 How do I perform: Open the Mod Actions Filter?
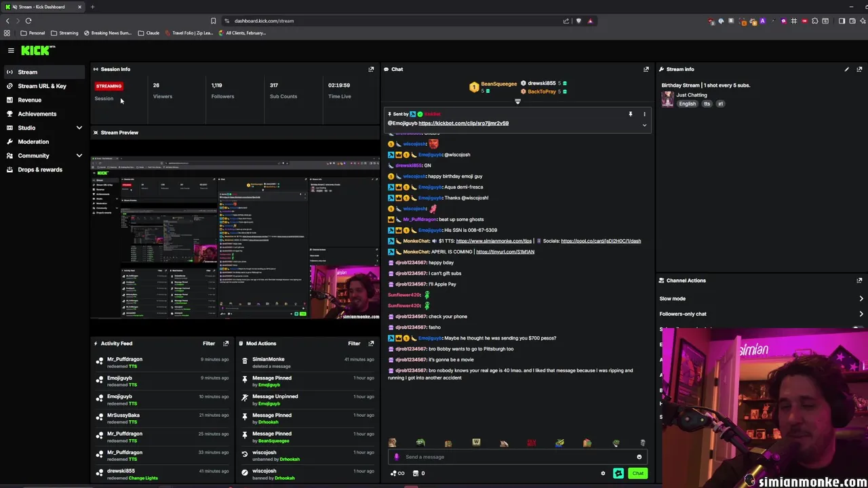354,344
